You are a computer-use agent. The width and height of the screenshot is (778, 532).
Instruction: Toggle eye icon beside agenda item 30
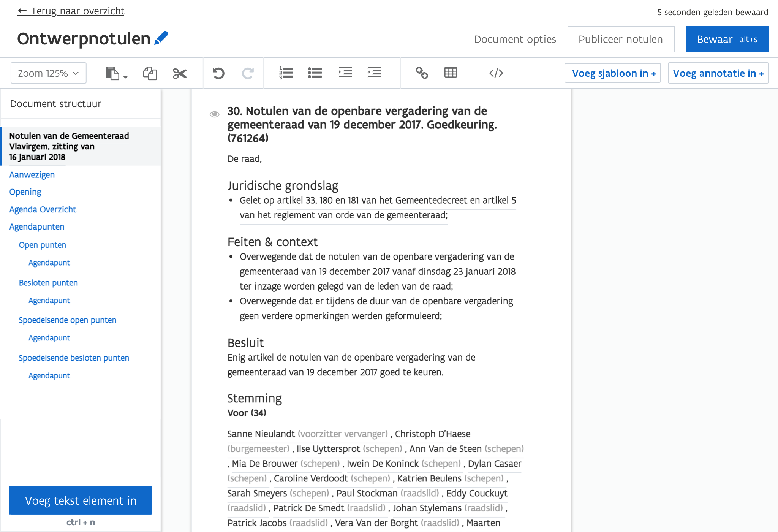coord(215,114)
